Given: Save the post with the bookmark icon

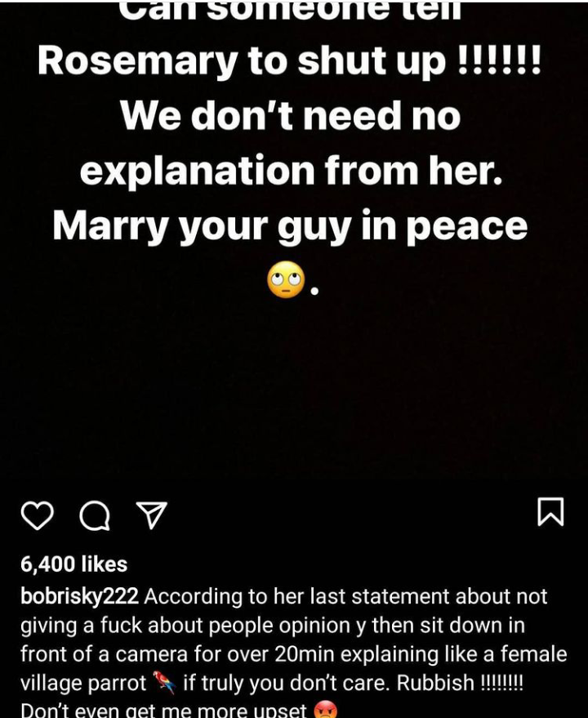Looking at the screenshot, I should [550, 511].
